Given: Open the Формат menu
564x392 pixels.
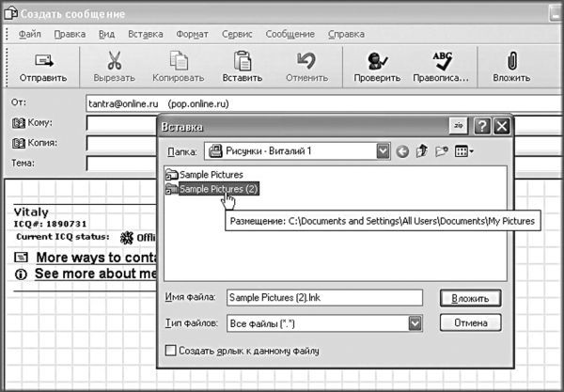Looking at the screenshot, I should point(193,34).
